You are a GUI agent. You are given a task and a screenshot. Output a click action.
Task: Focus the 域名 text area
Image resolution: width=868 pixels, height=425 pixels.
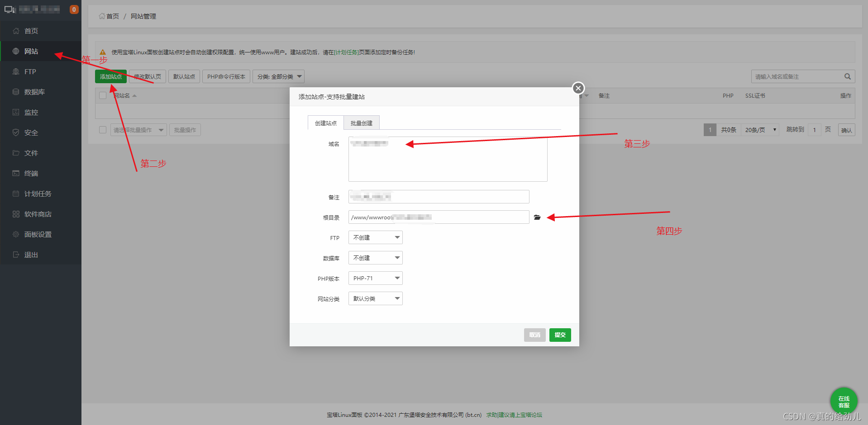(448, 159)
